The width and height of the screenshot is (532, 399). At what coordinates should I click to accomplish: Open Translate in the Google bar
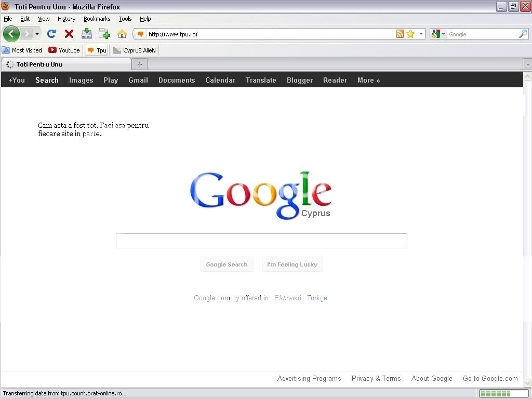[261, 80]
